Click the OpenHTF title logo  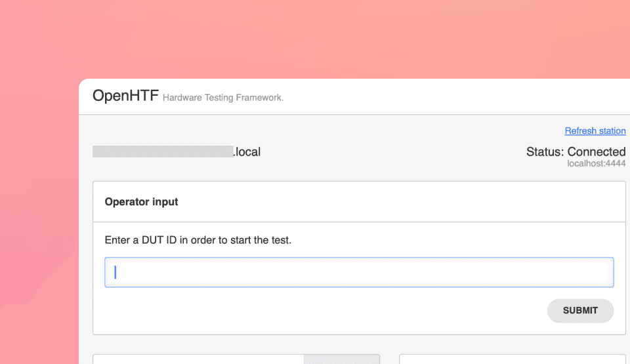[125, 96]
